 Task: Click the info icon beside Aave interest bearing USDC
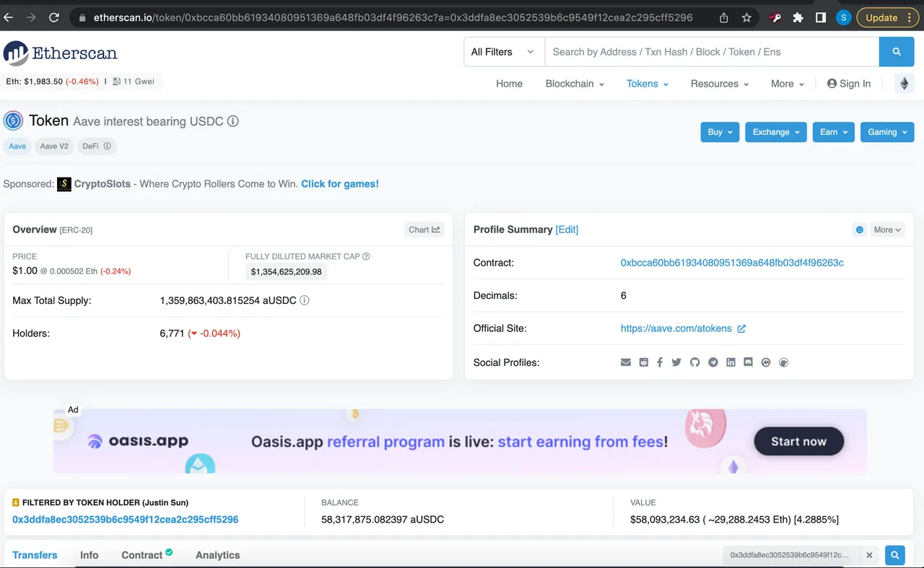click(233, 121)
